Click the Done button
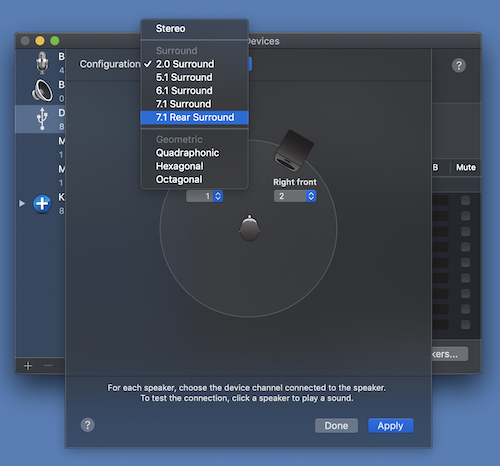The width and height of the screenshot is (500, 466). [x=336, y=426]
